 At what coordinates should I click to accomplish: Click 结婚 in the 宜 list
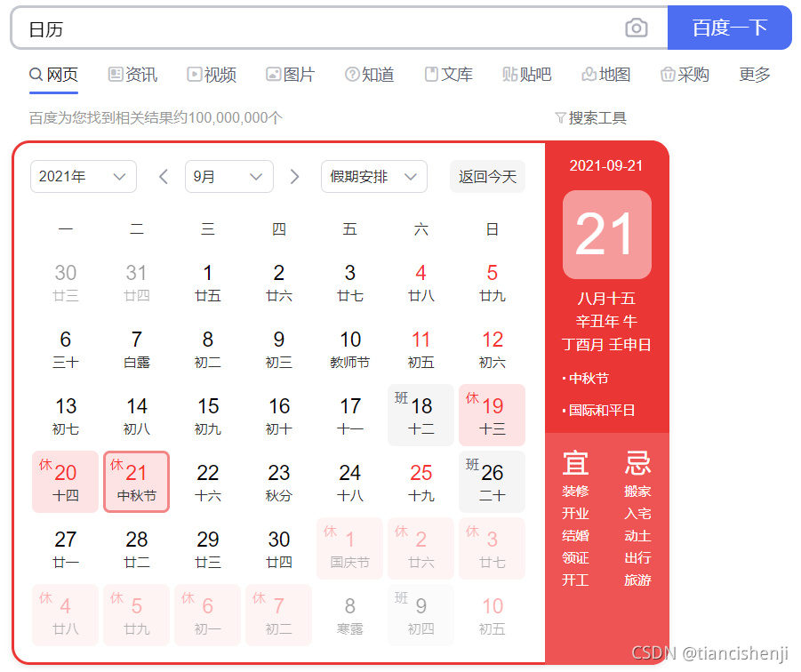point(575,536)
